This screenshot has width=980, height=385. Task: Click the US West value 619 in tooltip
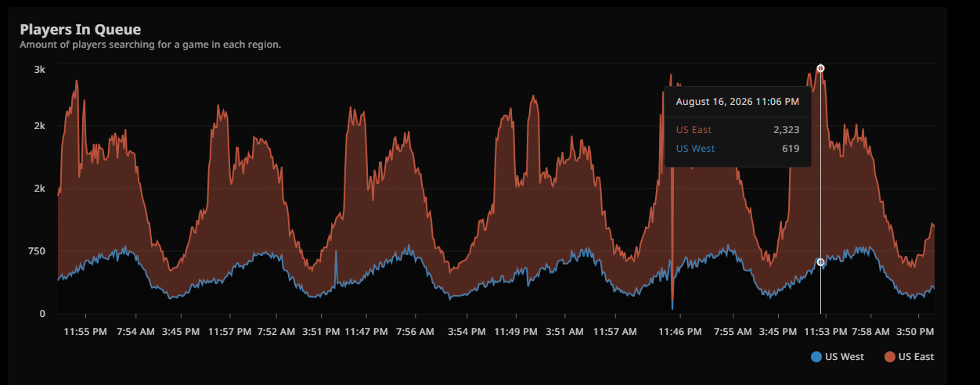(x=791, y=149)
